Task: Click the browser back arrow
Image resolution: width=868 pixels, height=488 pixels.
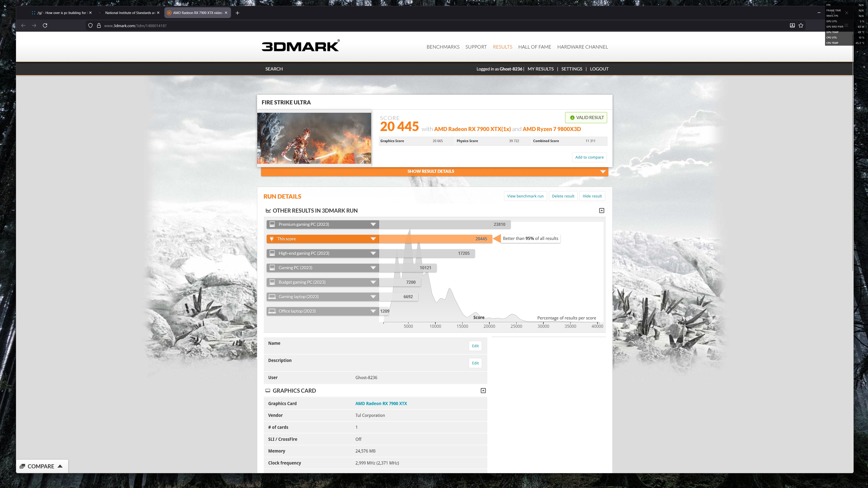Action: [23, 26]
